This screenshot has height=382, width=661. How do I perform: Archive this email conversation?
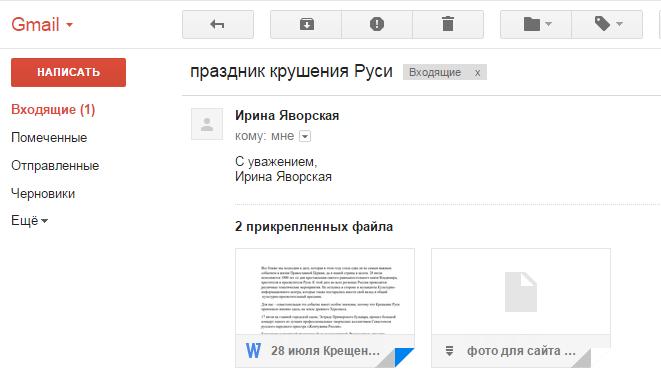coord(306,24)
